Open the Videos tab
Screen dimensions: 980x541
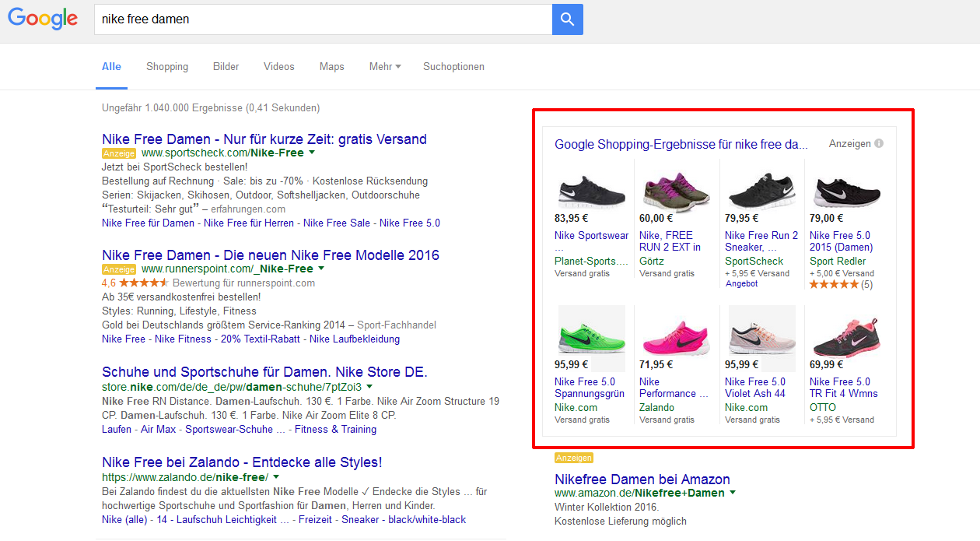279,67
